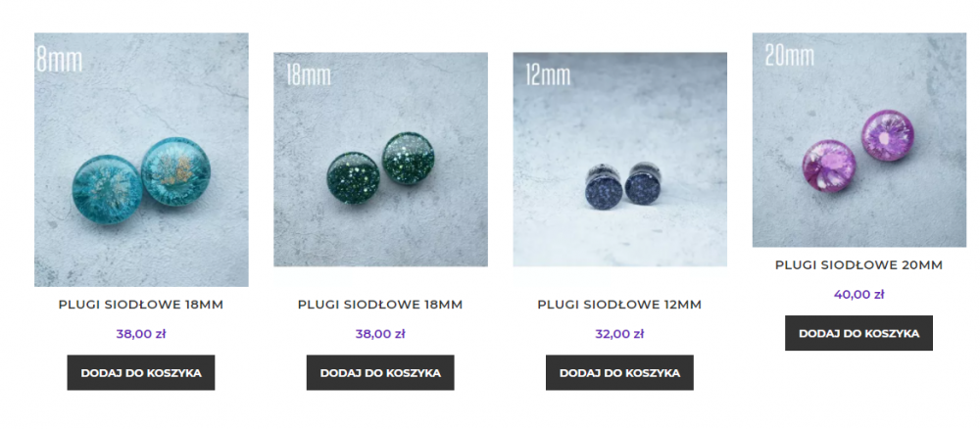Image resolution: width=980 pixels, height=429 pixels.
Task: Click Dodaj do koszyka for the 20mm plugs
Action: (x=859, y=333)
